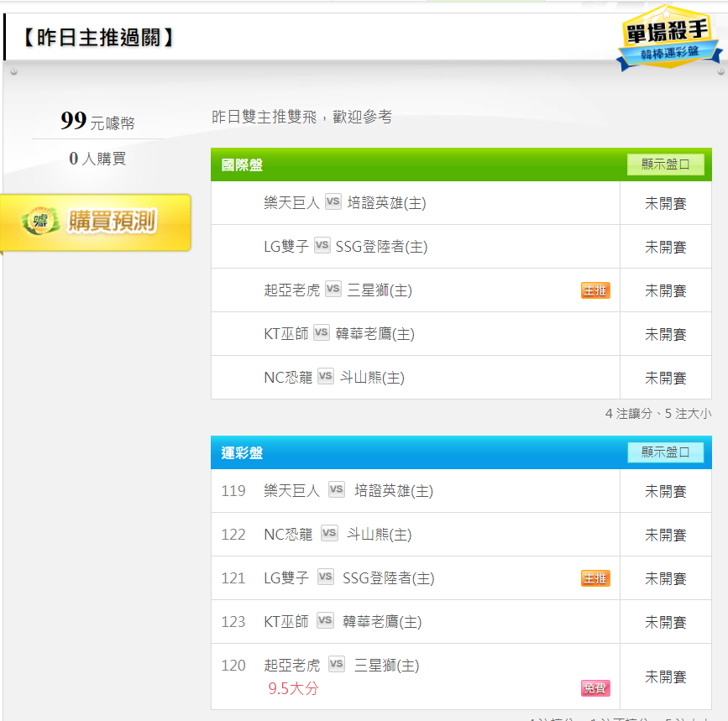This screenshot has width=728, height=721.
Task: Click 三星獅(主) in the 國際盤 table
Action: pyautogui.click(x=380, y=290)
